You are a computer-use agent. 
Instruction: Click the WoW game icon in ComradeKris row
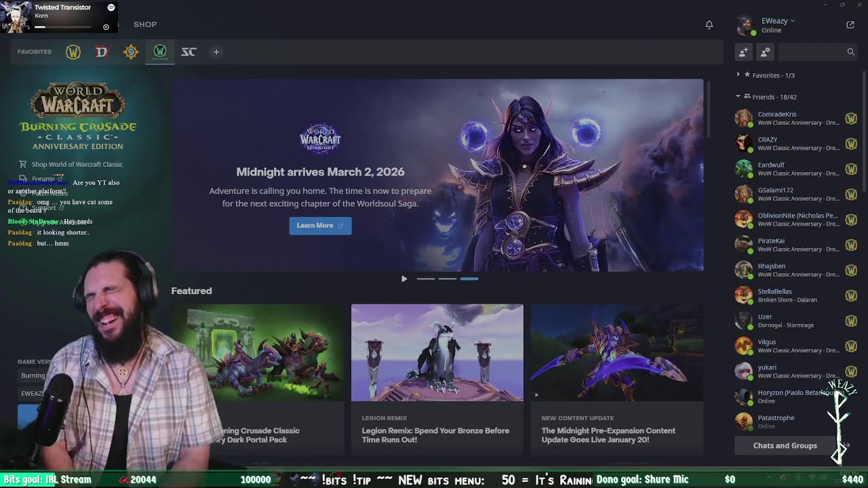[851, 119]
